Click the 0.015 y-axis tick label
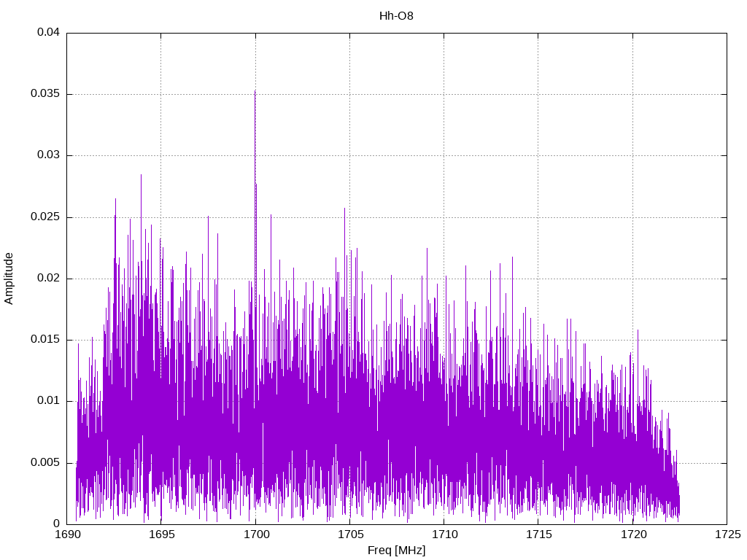Viewport: 747px width, 560px height. (x=45, y=340)
